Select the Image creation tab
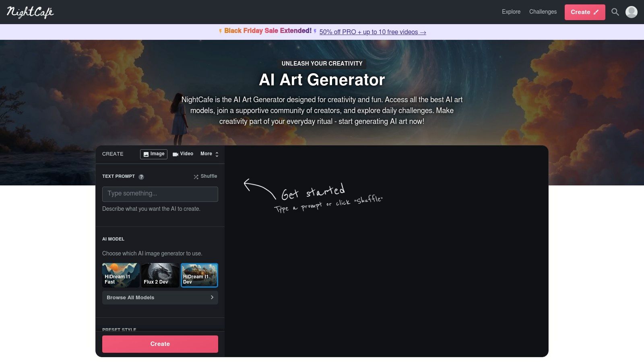Screen dimensions: 644x362 154,154
